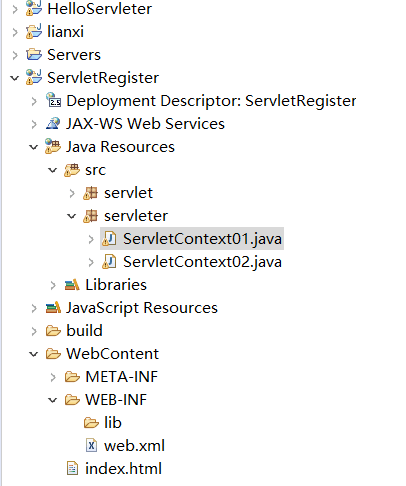Click the Libraries books icon
406x486 pixels.
[72, 285]
